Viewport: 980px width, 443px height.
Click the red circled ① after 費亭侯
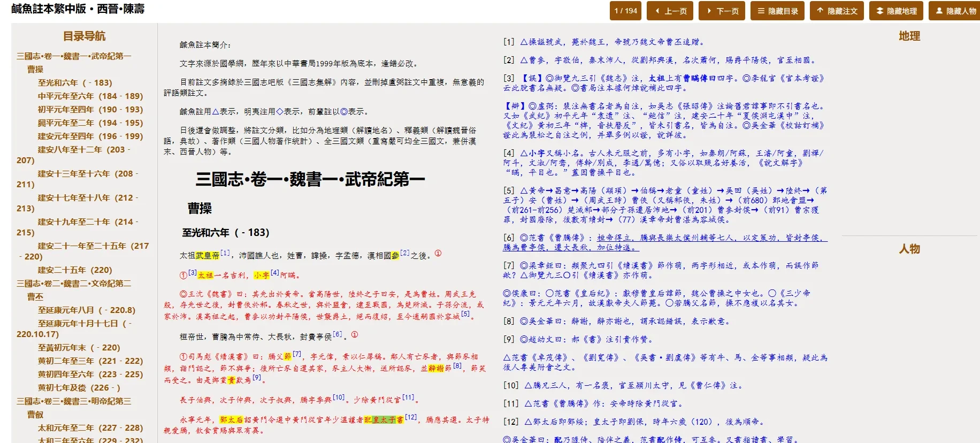(354, 335)
